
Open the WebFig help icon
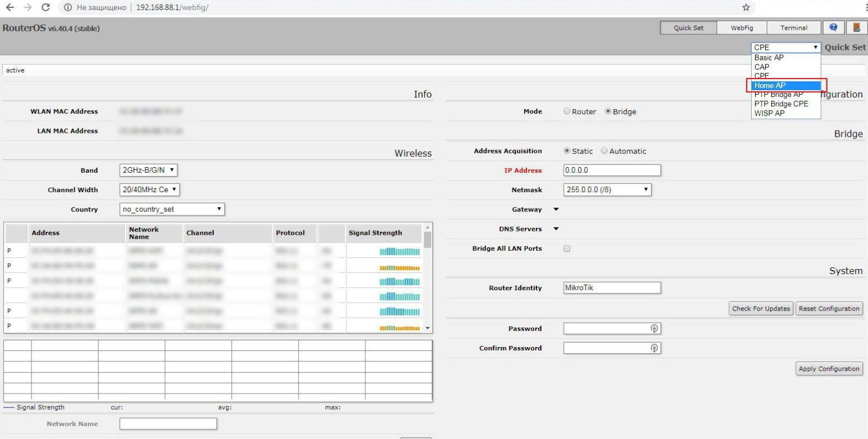point(833,28)
